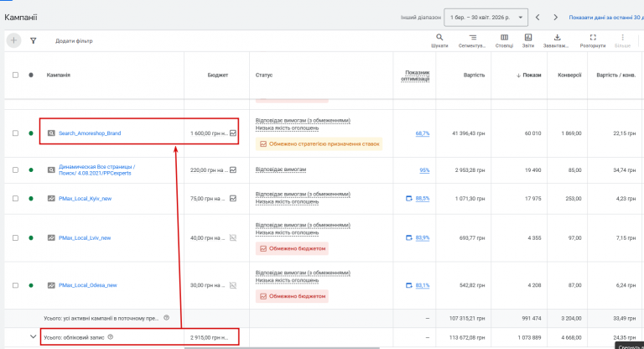Click green status dot of Search_Amoreshop_Brand
The image size is (644, 349).
31,133
